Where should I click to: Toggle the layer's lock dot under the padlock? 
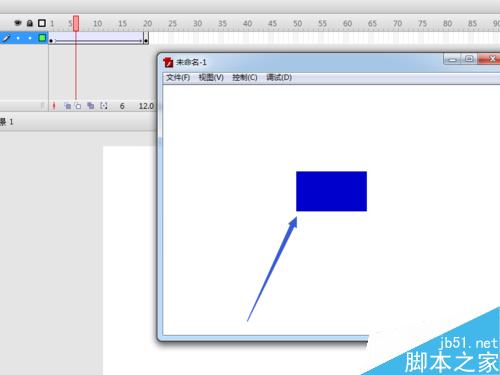pyautogui.click(x=30, y=38)
